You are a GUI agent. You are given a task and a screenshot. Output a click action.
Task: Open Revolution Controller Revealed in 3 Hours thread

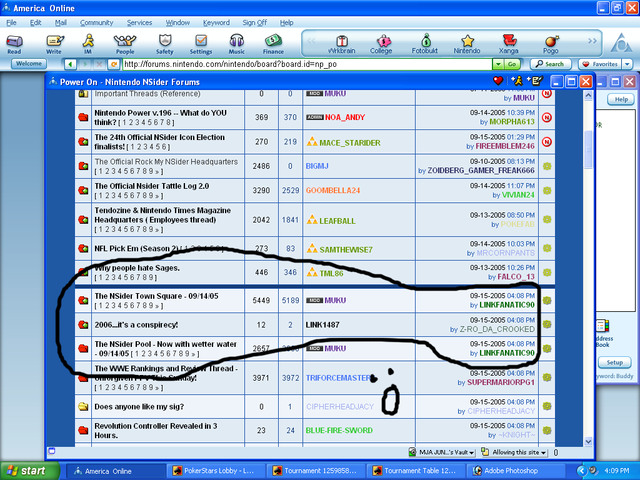(156, 431)
